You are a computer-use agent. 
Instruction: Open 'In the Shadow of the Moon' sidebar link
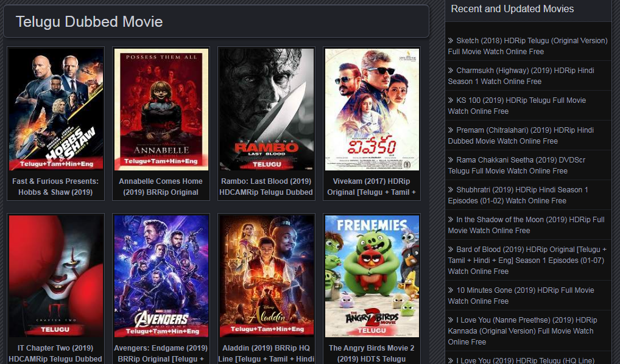(526, 225)
